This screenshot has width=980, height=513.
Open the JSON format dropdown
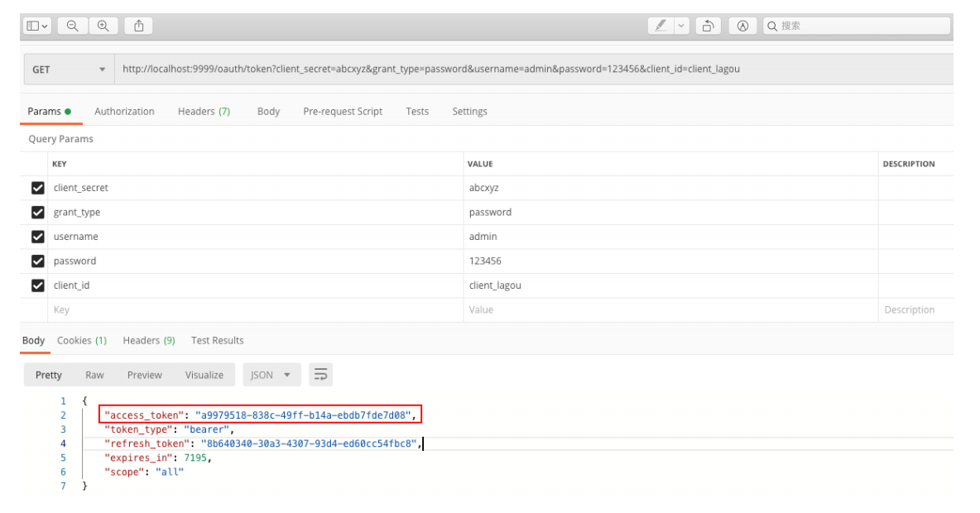click(271, 375)
